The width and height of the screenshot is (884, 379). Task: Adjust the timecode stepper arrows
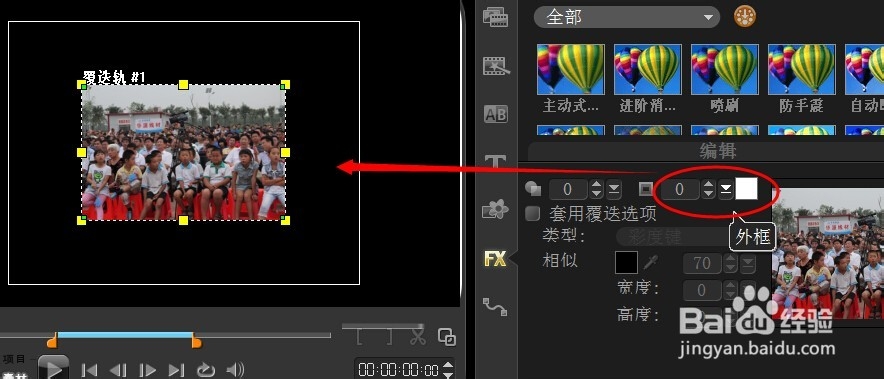click(x=448, y=369)
